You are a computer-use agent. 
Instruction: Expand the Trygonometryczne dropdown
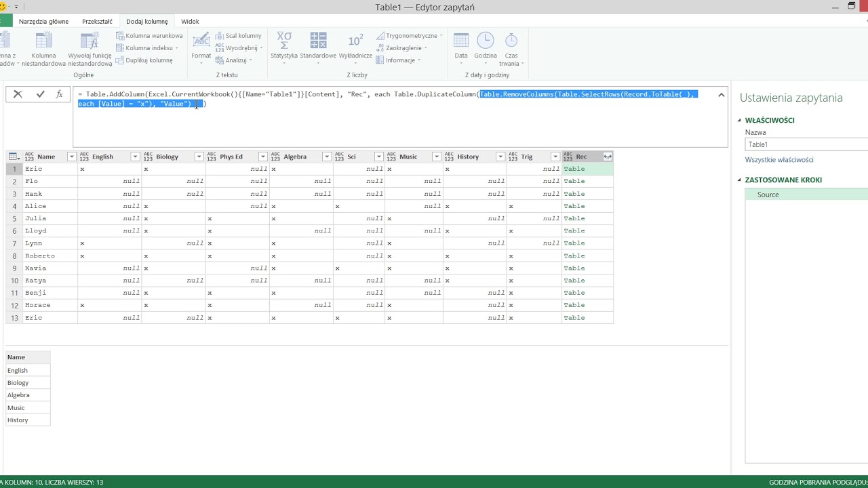[441, 36]
